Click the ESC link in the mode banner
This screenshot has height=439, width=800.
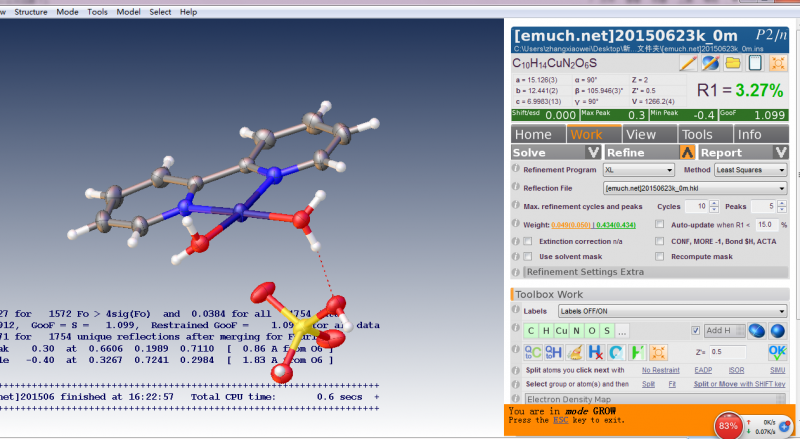561,420
